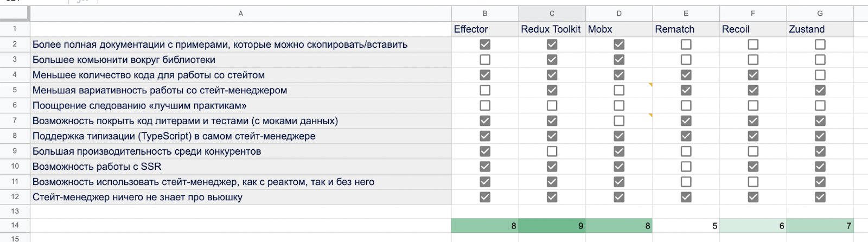Select column C header
This screenshot has height=242, width=868.
[552, 14]
